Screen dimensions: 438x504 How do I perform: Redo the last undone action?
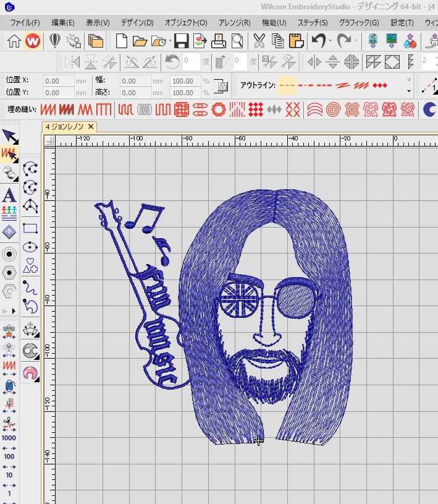[344, 41]
